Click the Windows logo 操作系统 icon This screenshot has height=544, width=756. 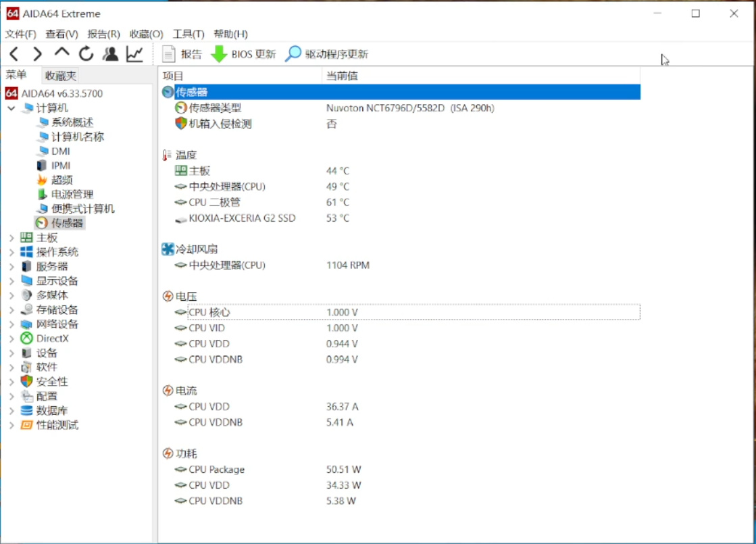pyautogui.click(x=26, y=252)
